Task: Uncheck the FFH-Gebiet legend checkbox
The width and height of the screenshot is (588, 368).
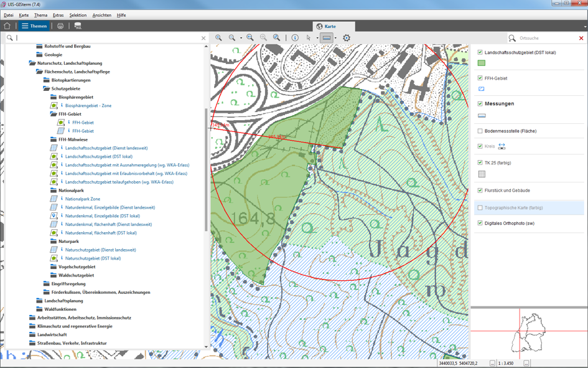Action: coord(480,78)
